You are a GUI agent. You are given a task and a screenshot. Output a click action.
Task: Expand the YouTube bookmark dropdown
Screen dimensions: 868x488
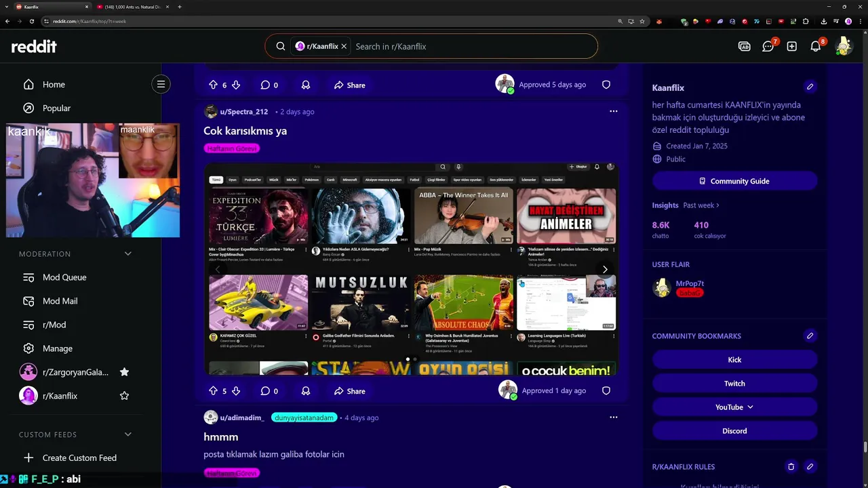pos(734,407)
